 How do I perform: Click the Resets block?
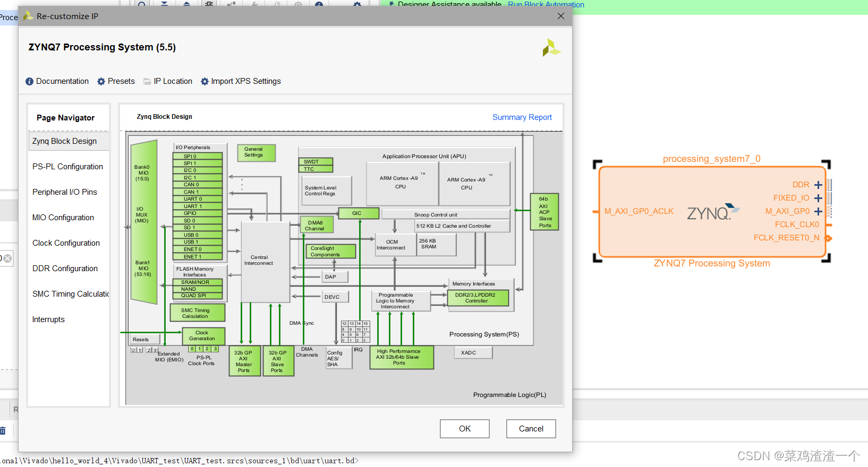[145, 340]
